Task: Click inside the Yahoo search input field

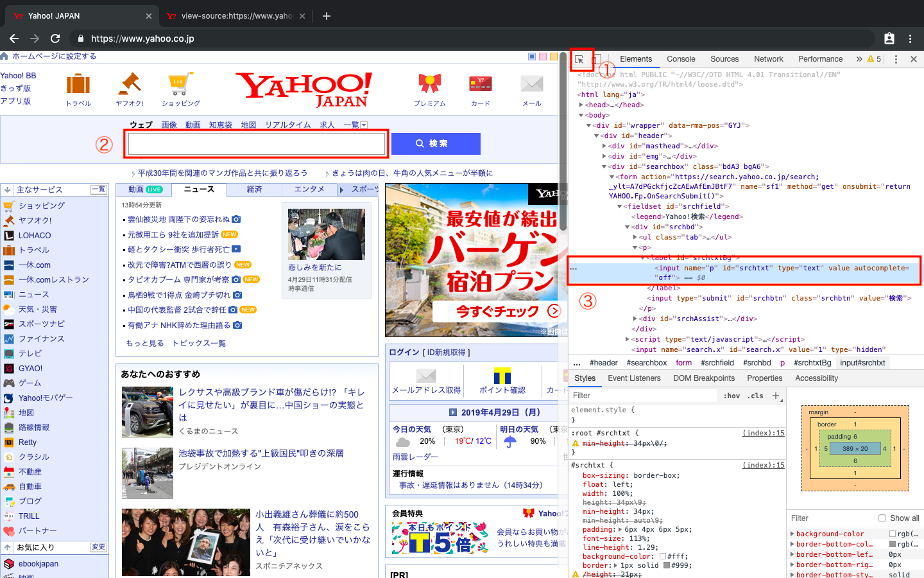Action: coord(255,143)
